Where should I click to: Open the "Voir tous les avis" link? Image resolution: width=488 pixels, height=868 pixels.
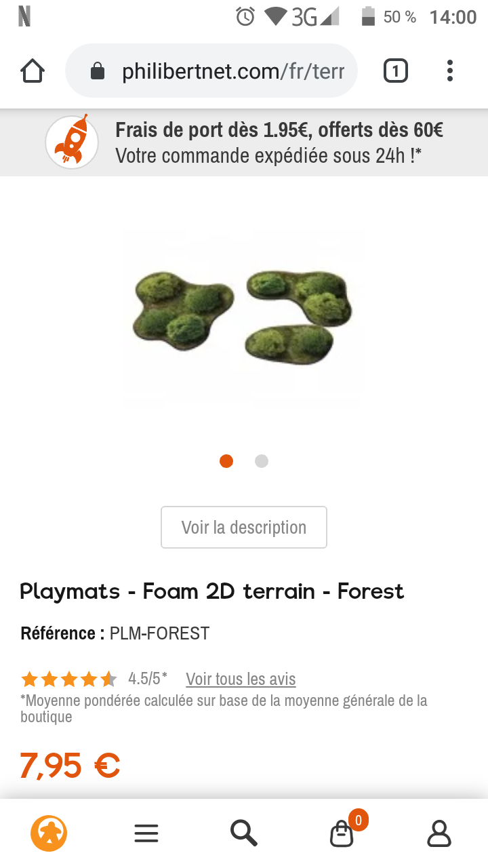click(241, 679)
